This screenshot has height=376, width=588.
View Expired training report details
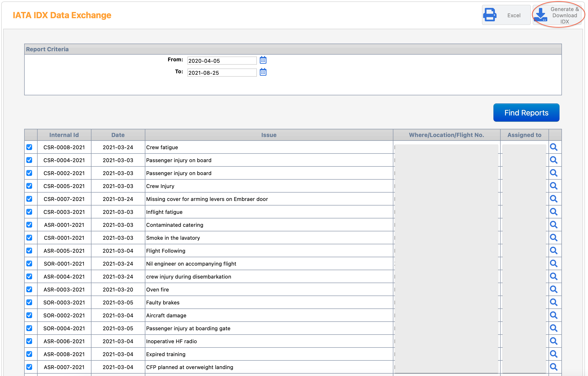554,354
